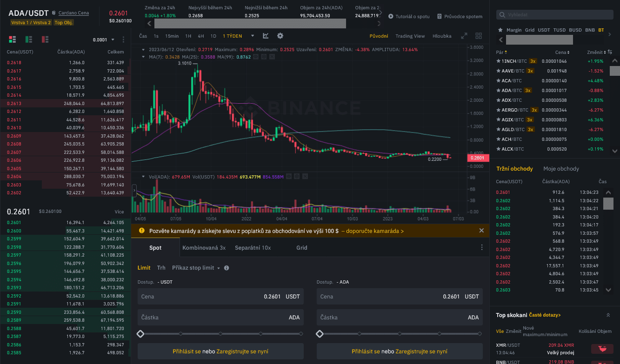Open the Příkaz stop limit order type dropdown

click(x=219, y=268)
